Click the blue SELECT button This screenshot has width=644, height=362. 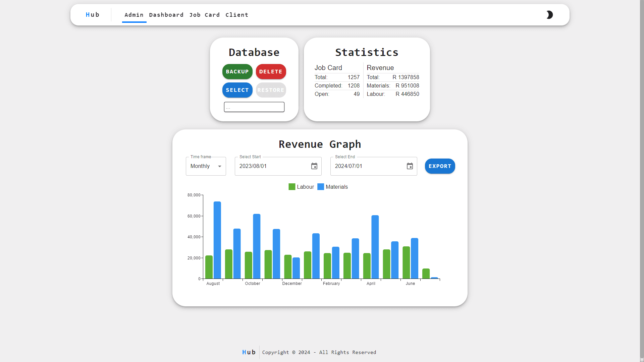coord(237,90)
